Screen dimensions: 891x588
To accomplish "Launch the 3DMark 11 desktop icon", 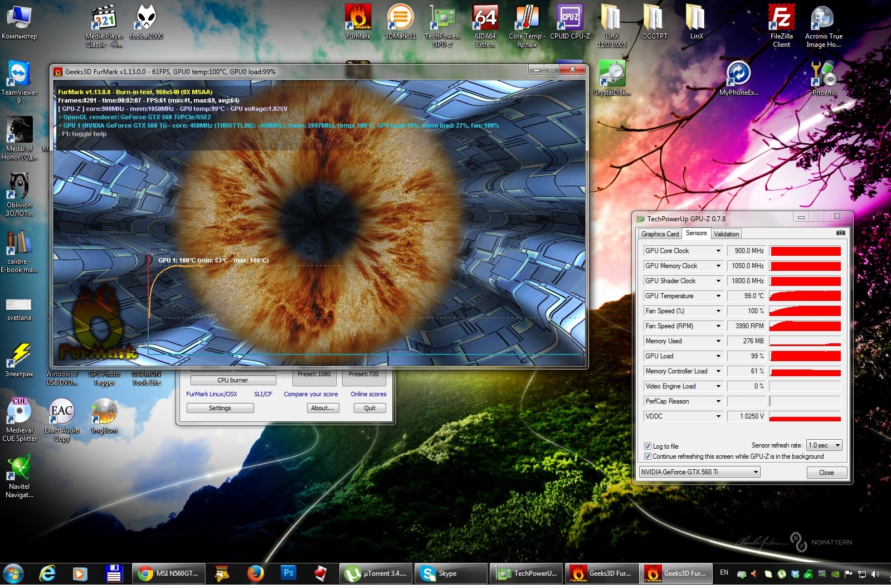I will [x=400, y=22].
